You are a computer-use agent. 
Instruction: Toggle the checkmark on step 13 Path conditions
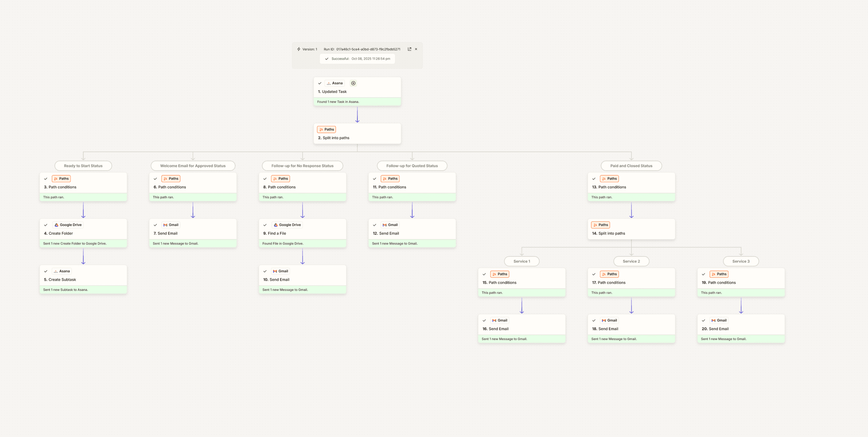click(594, 178)
